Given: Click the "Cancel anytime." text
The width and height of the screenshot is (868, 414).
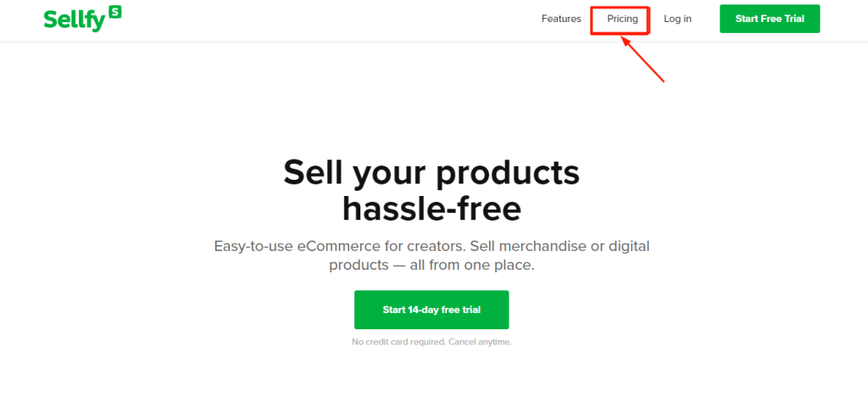Looking at the screenshot, I should pyautogui.click(x=480, y=342).
